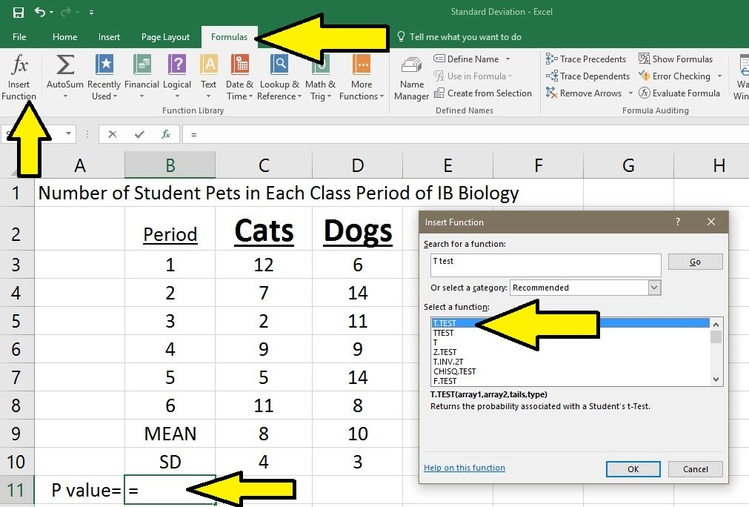
Task: Open the Help on this function link
Action: point(464,468)
